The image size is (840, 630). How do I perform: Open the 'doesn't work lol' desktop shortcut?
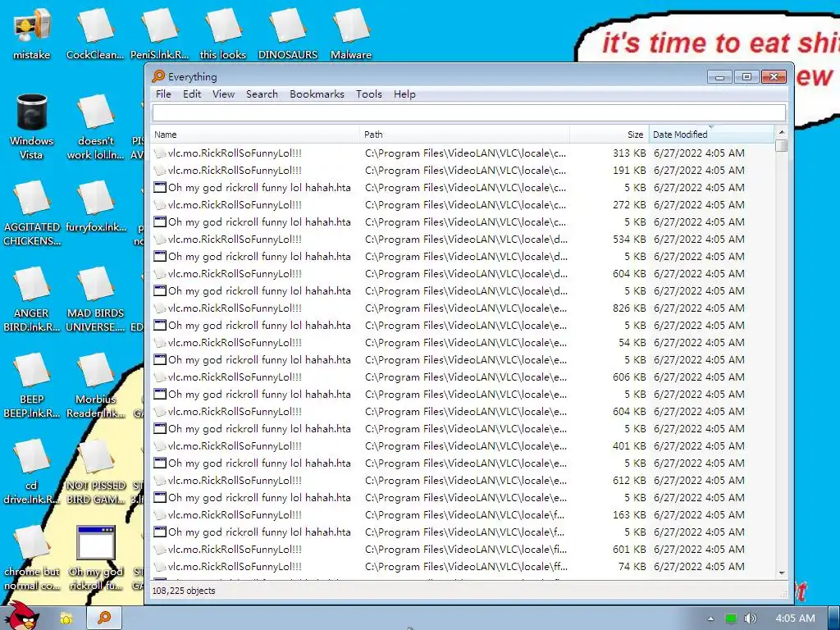pos(96,127)
